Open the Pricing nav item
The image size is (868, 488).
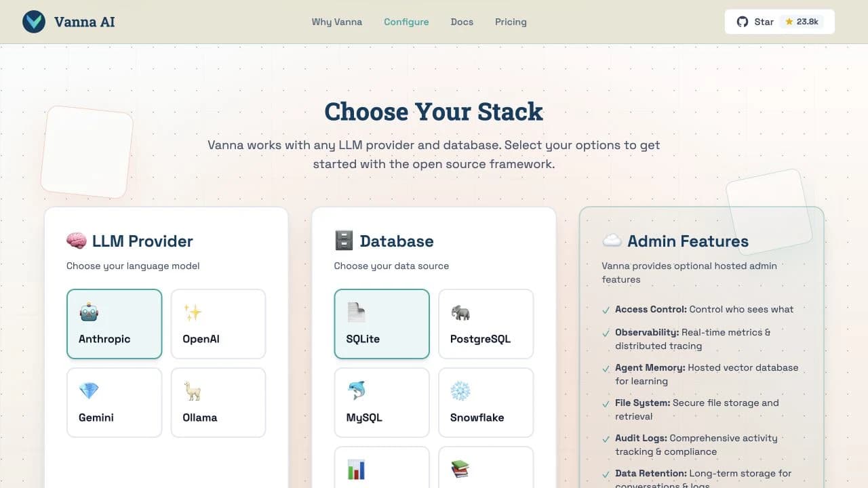511,22
